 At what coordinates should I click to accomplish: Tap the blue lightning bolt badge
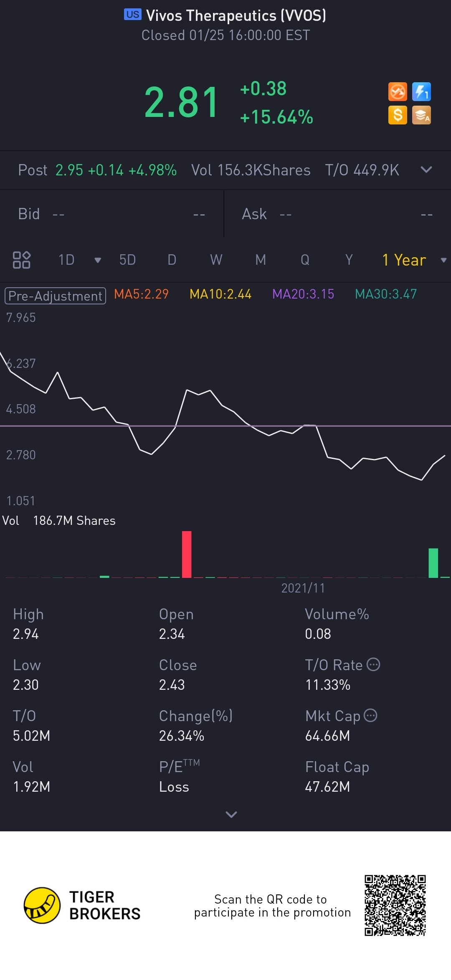coord(421,92)
